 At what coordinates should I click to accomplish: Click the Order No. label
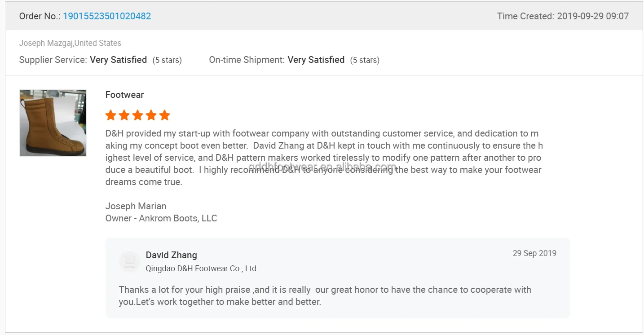point(40,16)
